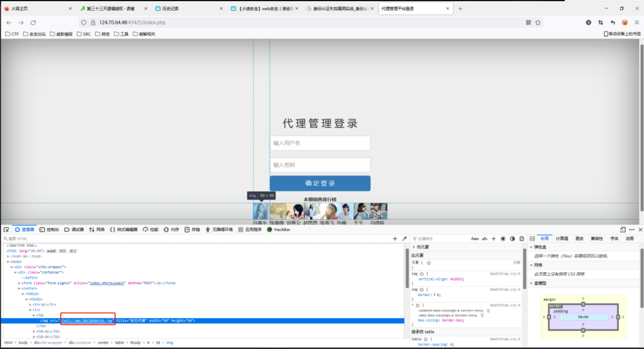Click the 确定登录 login button
Viewport: 644px width, 349px height.
[320, 183]
